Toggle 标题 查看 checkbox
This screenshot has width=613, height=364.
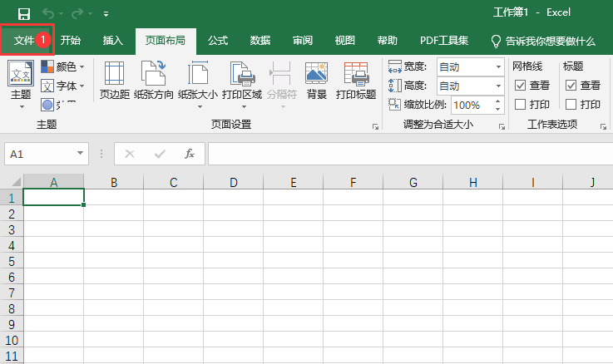point(571,85)
